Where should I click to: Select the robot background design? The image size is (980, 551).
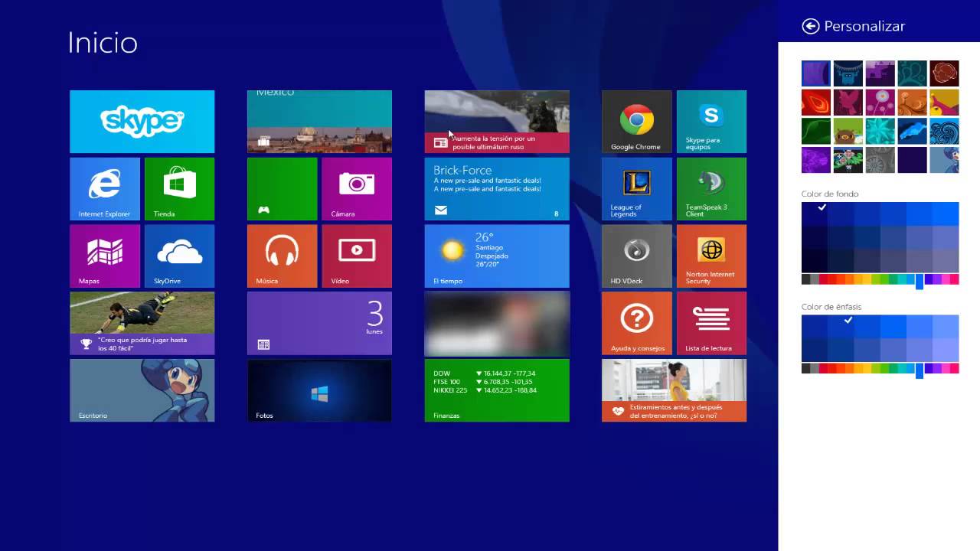pos(848,73)
